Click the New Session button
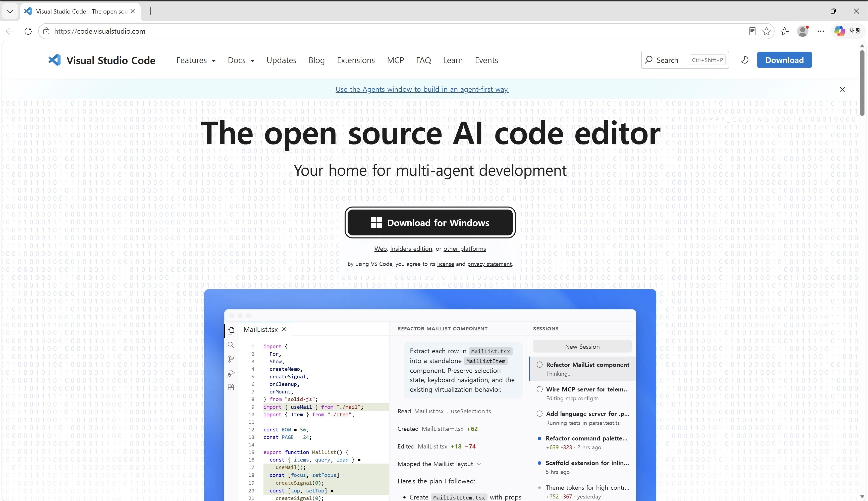Viewport: 868px width, 501px height. (582, 346)
